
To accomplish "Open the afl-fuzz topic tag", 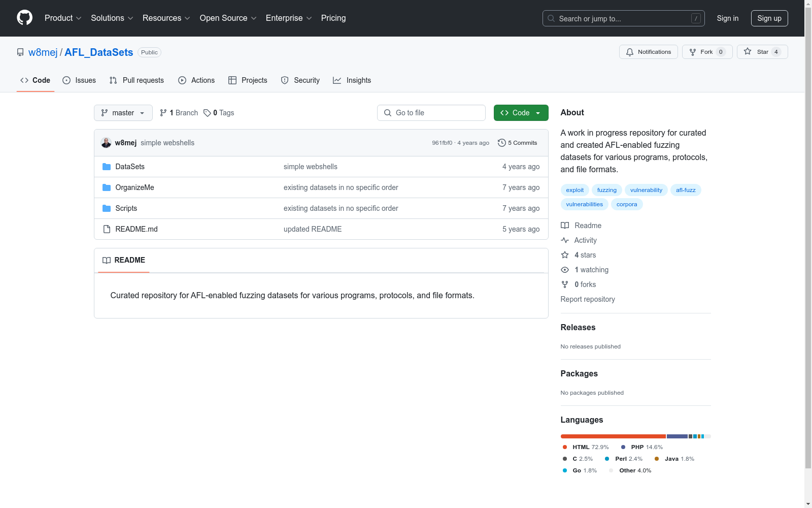I will coord(686,190).
